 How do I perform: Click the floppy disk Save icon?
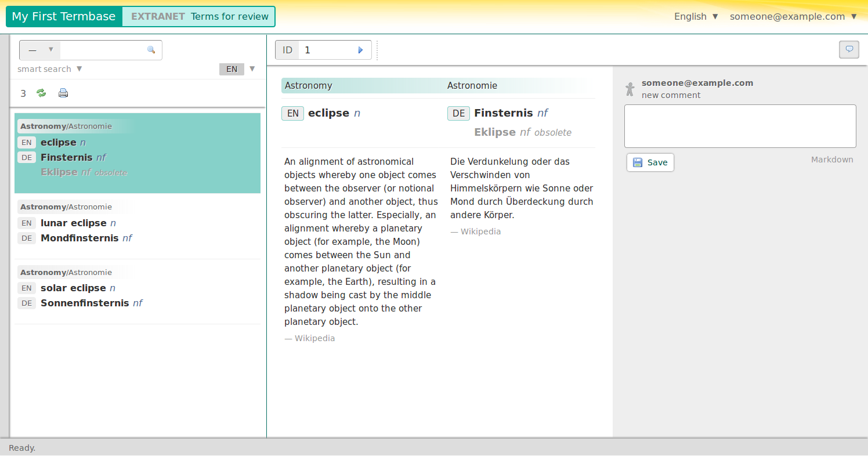(638, 162)
